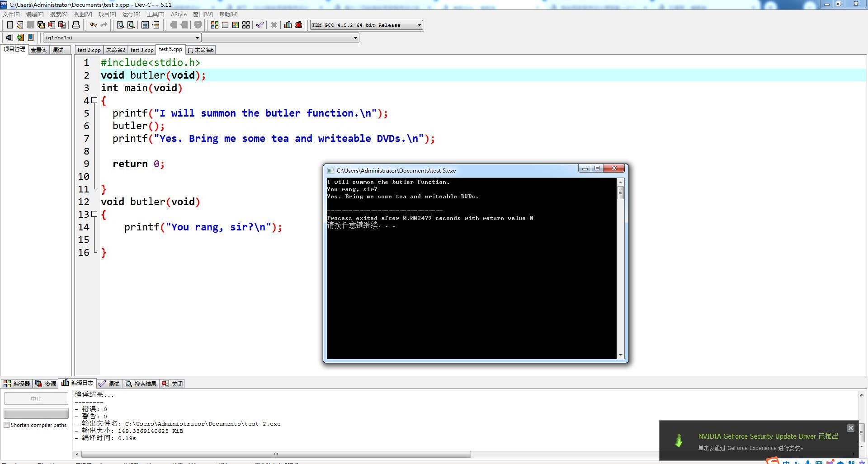Open the Find tool in the toolbar

121,25
